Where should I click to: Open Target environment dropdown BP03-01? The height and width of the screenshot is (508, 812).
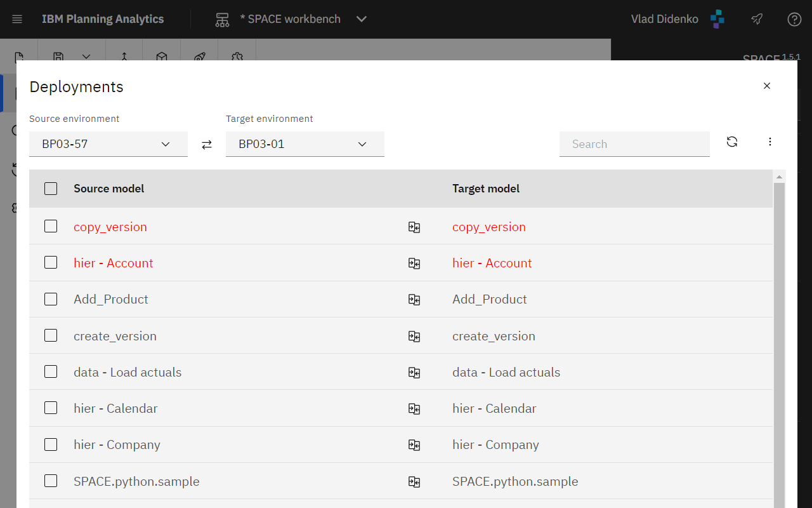(x=305, y=144)
